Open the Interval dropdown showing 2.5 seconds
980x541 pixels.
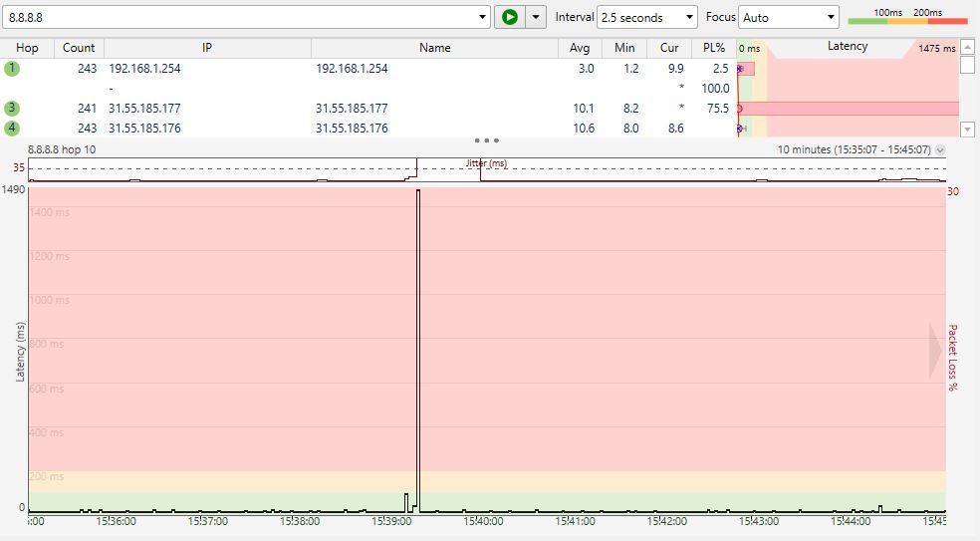pyautogui.click(x=647, y=17)
